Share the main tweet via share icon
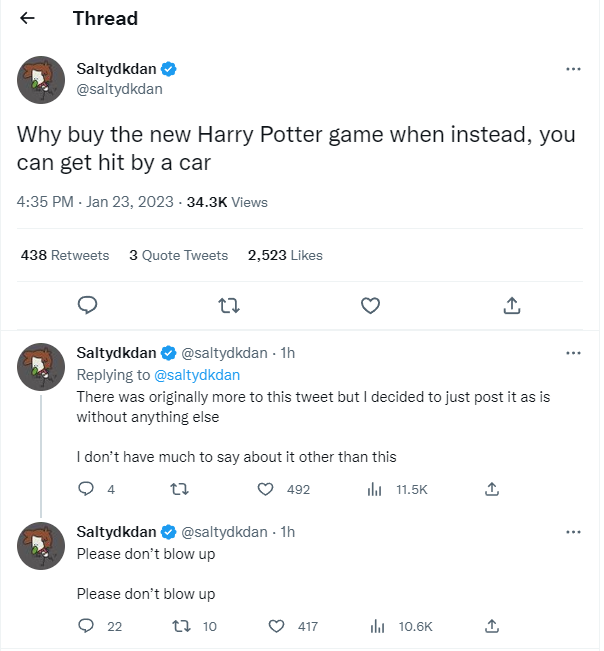 (511, 305)
